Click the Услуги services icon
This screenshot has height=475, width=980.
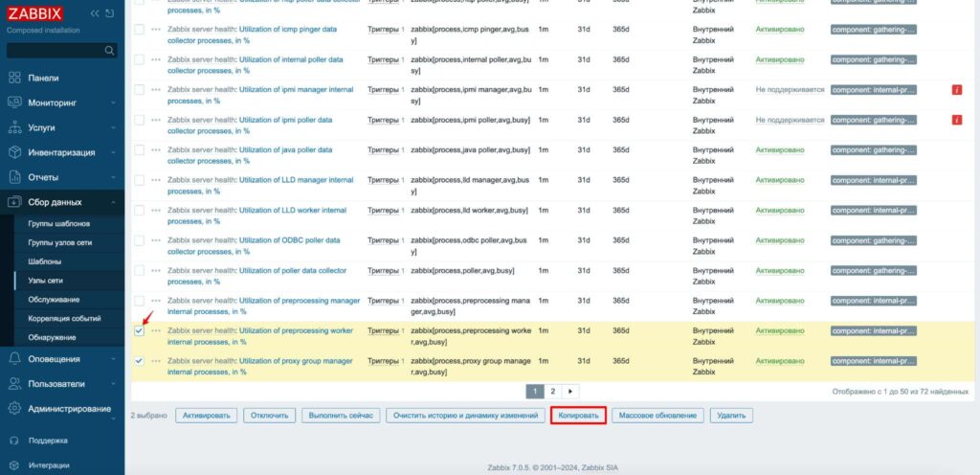pyautogui.click(x=15, y=127)
